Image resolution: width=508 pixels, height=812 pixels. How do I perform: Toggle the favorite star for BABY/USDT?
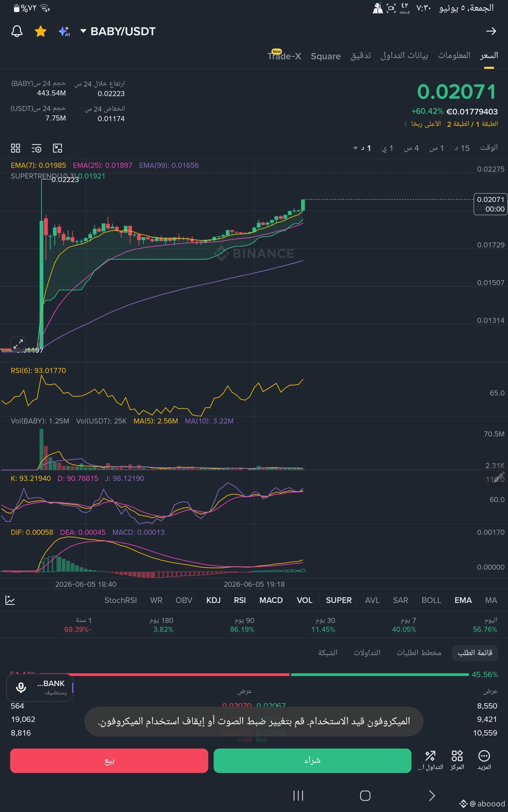[41, 31]
